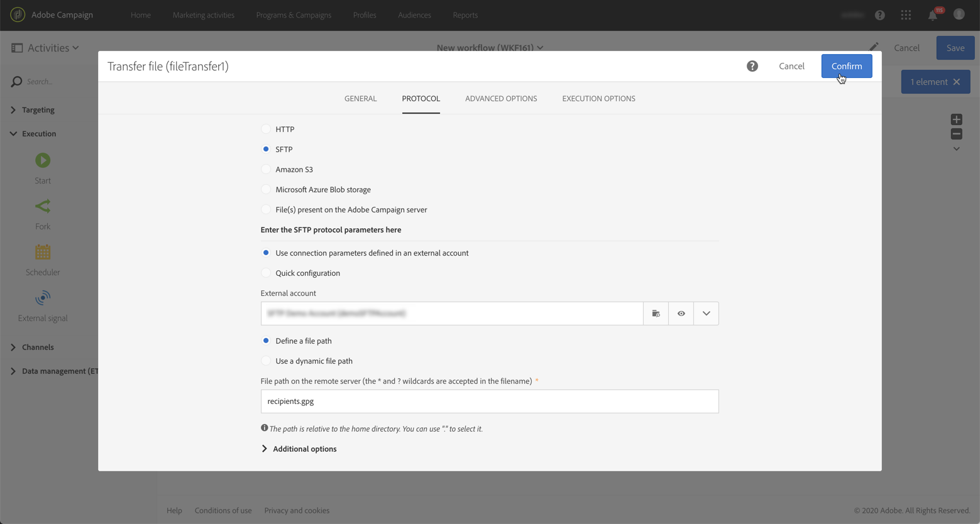Screen dimensions: 980x524
Task: Switch to the General tab
Action: 361,99
